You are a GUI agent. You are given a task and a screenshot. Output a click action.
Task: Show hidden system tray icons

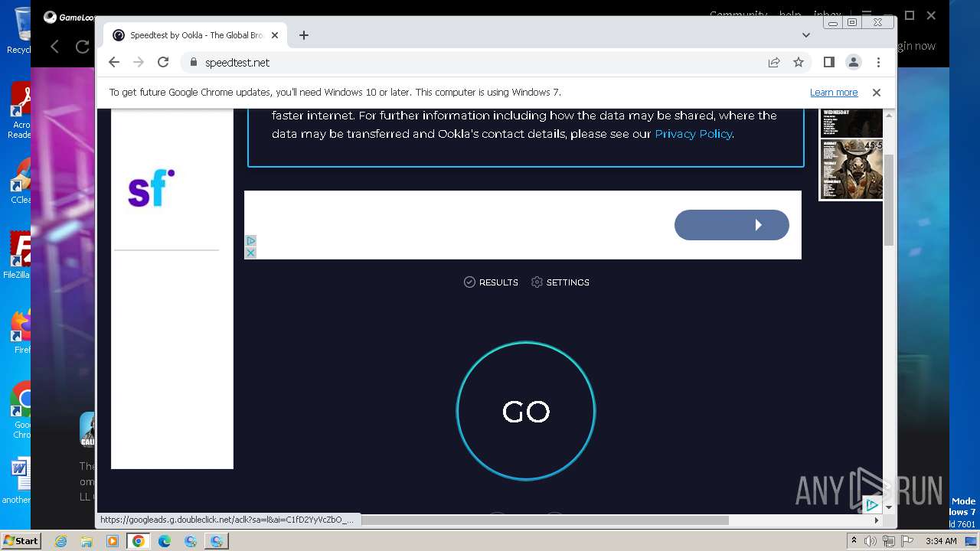point(854,541)
